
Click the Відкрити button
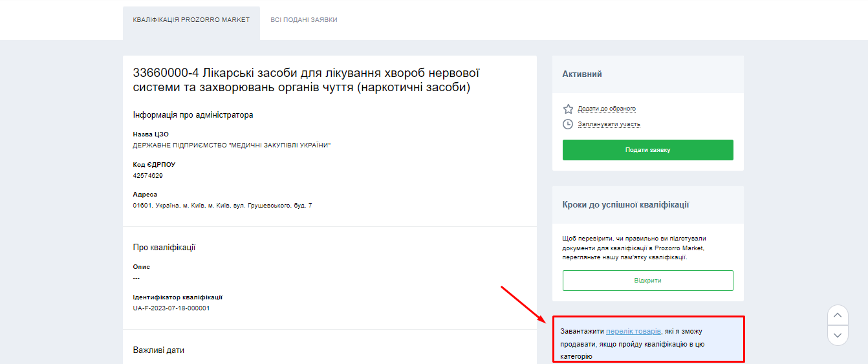(647, 281)
